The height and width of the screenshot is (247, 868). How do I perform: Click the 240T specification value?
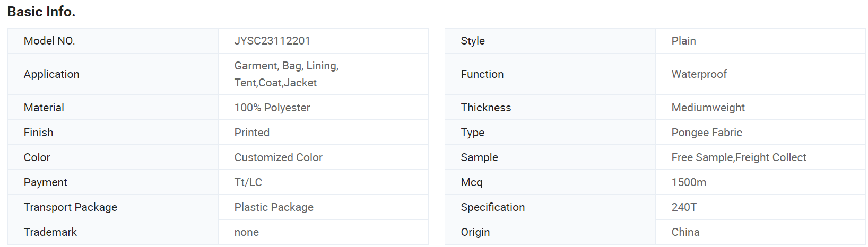pyautogui.click(x=684, y=207)
